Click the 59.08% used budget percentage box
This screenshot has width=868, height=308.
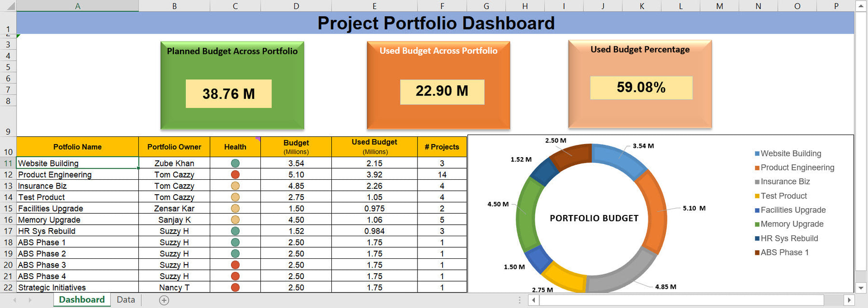641,88
